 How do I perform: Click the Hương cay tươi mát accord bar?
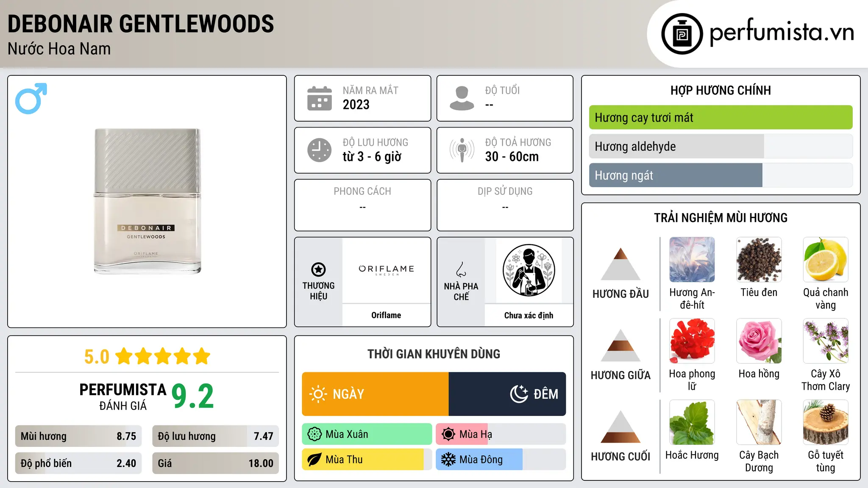pos(721,117)
